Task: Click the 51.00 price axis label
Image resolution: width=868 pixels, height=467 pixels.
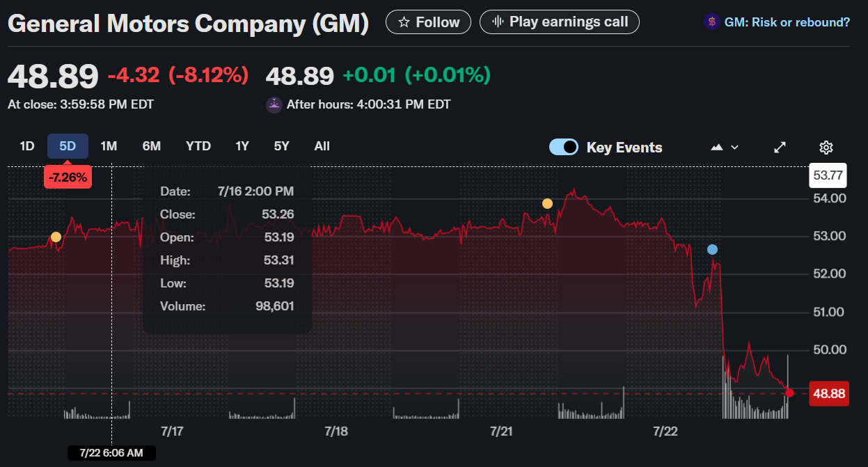Action: [829, 312]
